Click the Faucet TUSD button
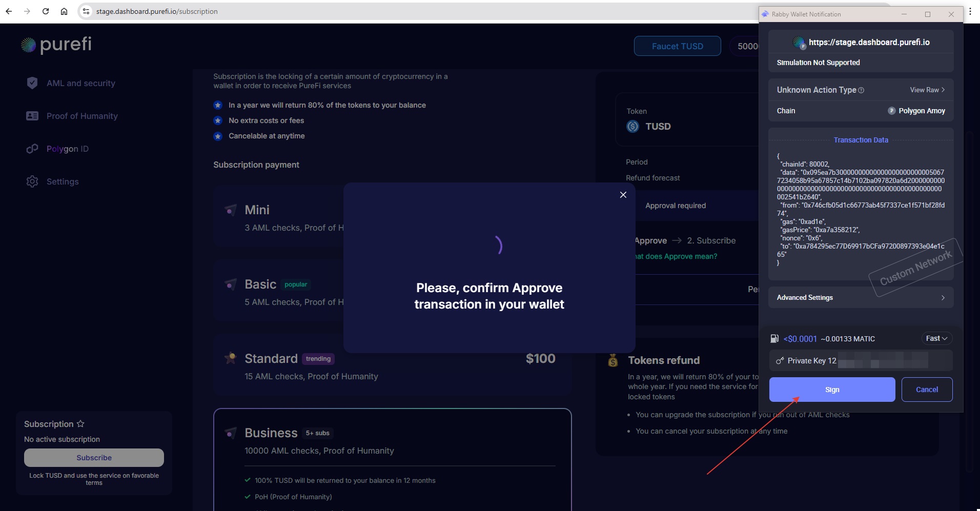The width and height of the screenshot is (980, 511). pos(677,46)
